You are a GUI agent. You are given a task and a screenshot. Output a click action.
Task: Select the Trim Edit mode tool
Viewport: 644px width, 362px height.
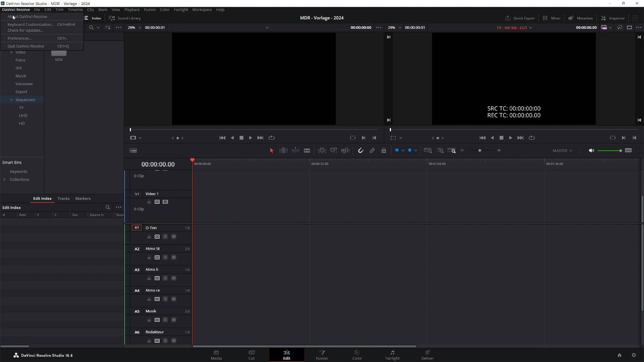tap(283, 150)
